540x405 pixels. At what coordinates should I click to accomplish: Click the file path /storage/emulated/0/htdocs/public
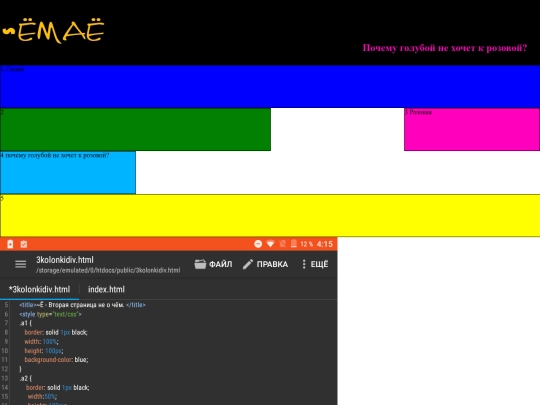click(108, 270)
